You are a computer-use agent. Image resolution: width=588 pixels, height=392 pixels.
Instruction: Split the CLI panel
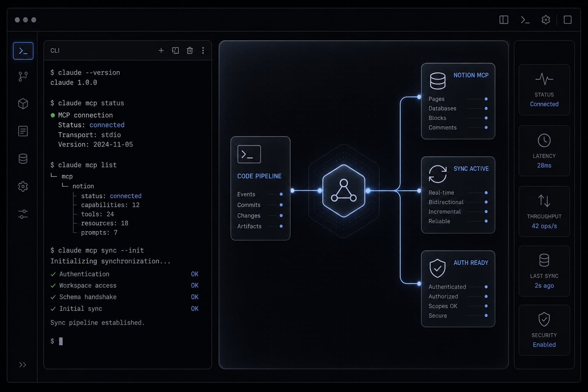175,51
